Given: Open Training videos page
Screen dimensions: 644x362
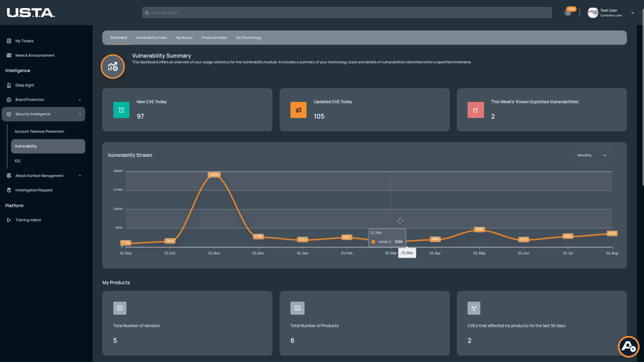Looking at the screenshot, I should (x=28, y=220).
